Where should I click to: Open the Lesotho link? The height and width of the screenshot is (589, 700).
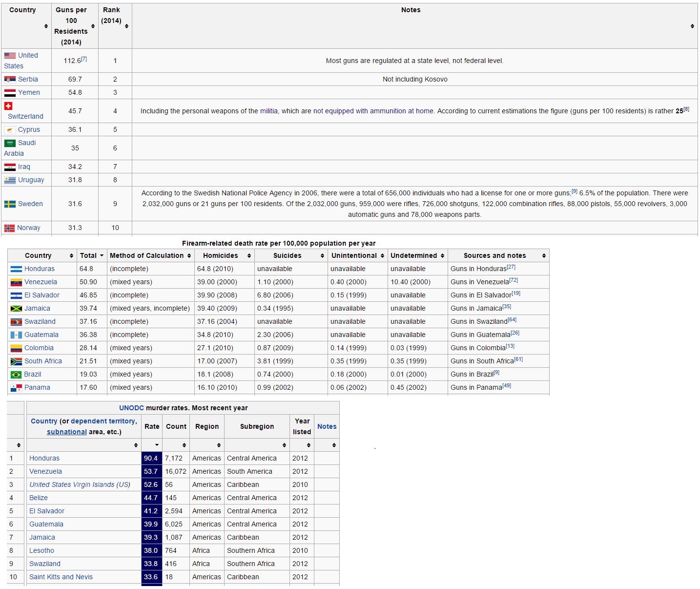[x=41, y=550]
